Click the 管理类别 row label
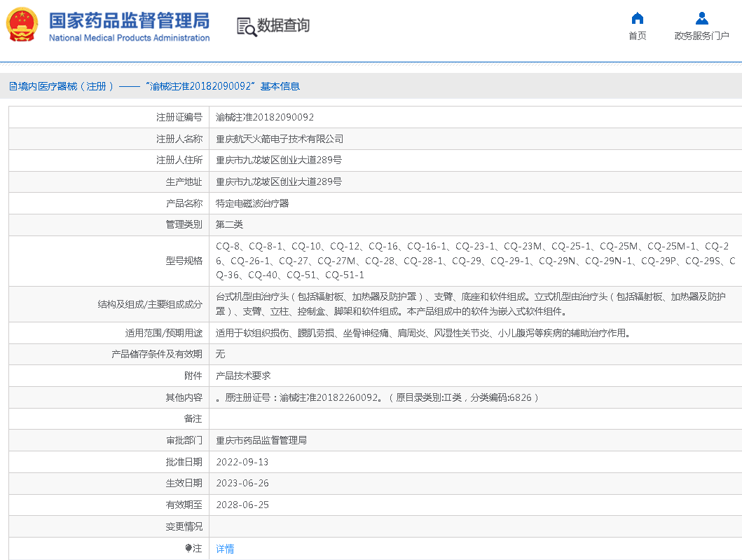The height and width of the screenshot is (560, 742). pos(184,225)
